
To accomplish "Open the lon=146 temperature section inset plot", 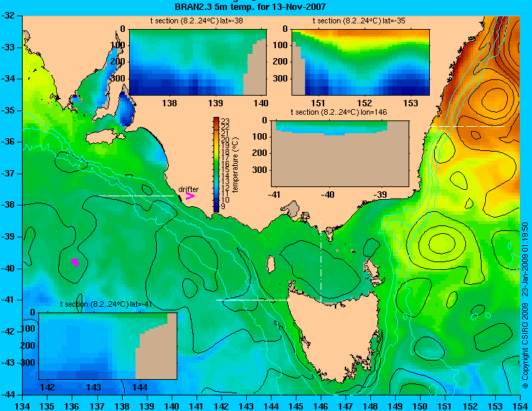I will (x=340, y=154).
